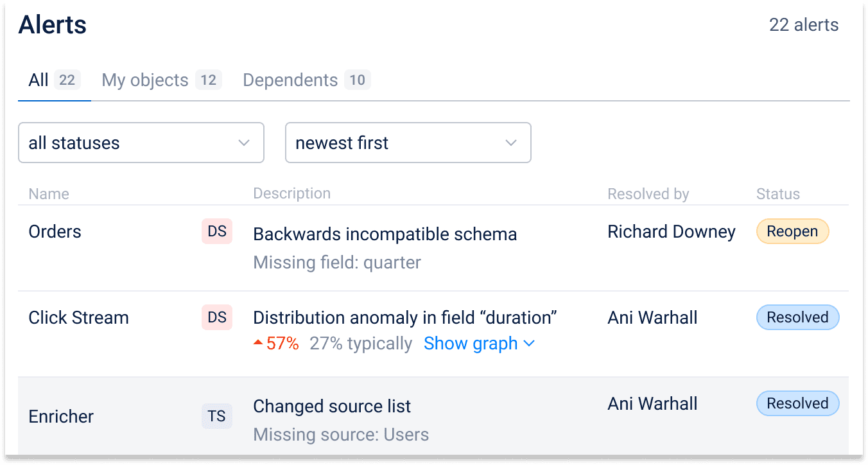Click the TS badge on Enricher row
The height and width of the screenshot is (465, 868).
(217, 416)
